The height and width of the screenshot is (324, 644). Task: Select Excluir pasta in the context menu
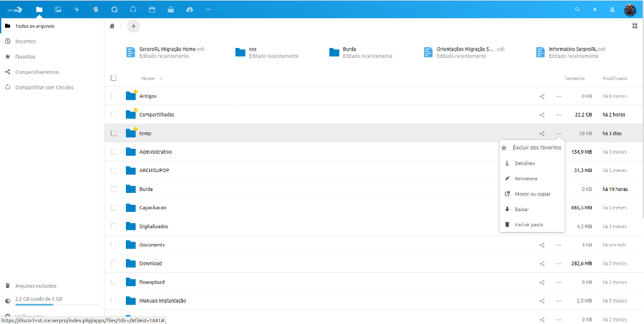[529, 224]
